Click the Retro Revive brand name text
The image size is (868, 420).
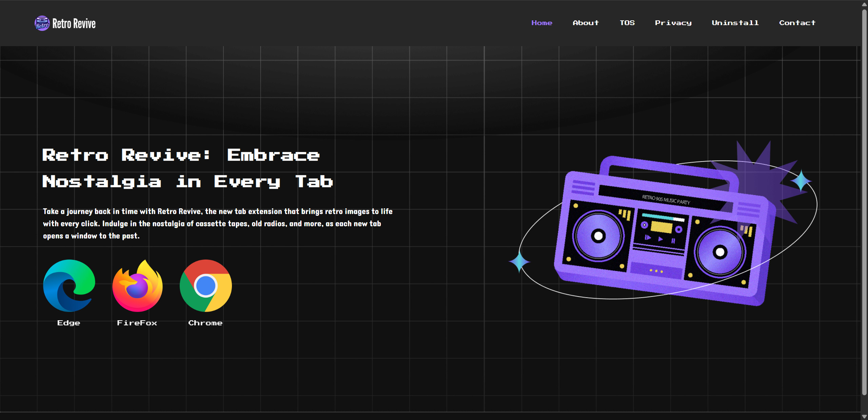tap(74, 23)
